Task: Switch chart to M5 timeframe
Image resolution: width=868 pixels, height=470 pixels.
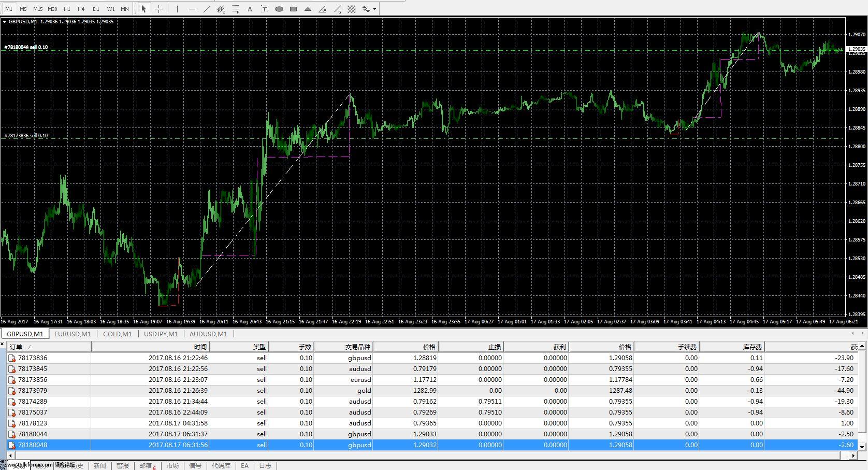Action: 23,9
